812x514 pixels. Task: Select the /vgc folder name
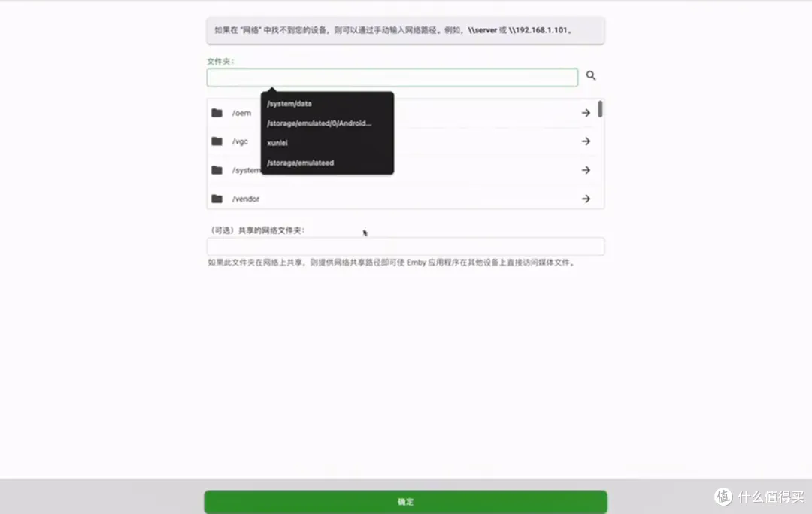click(240, 141)
